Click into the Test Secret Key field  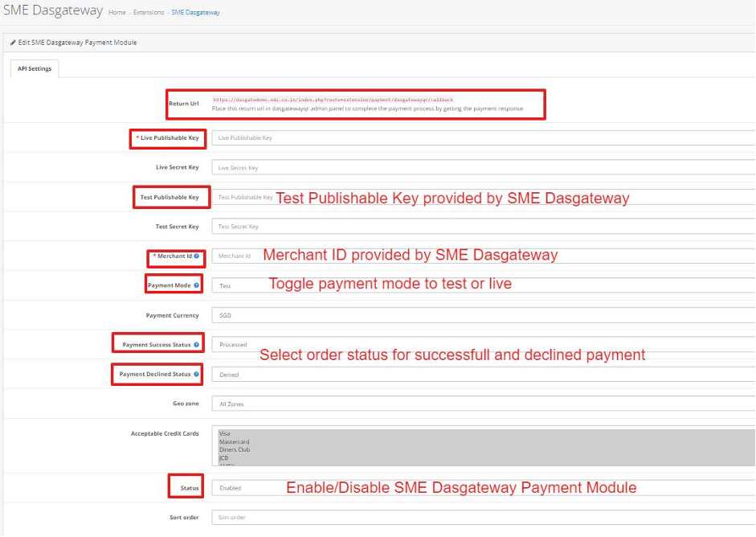click(484, 226)
